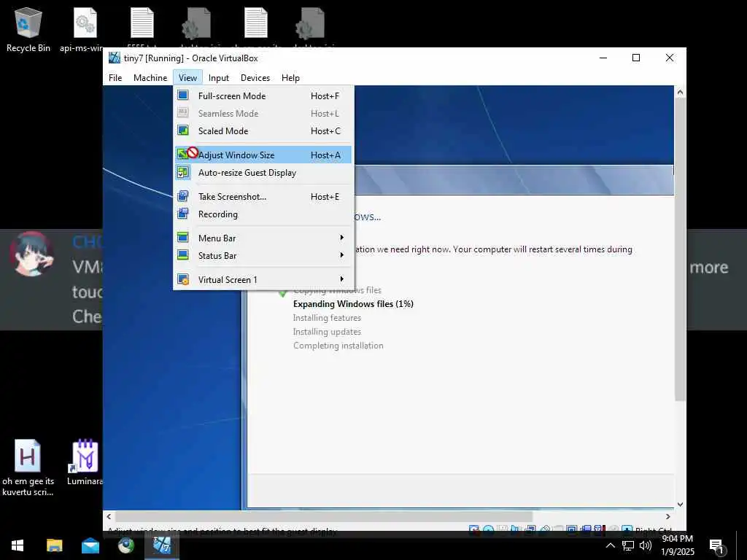Expand the Virtual Screen 1 submenu
This screenshot has width=747, height=560.
(263, 279)
